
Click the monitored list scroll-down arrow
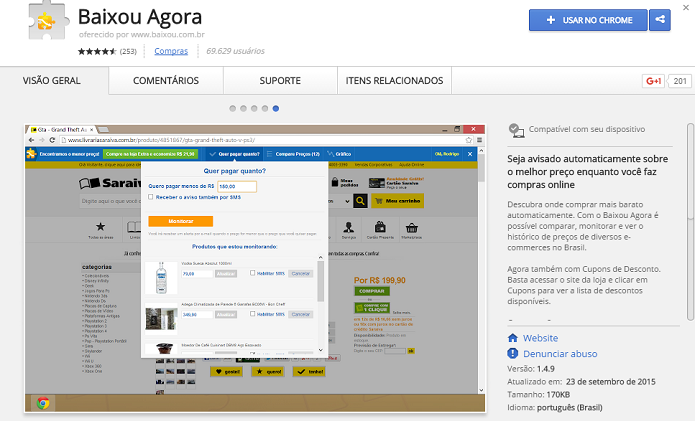[320, 350]
